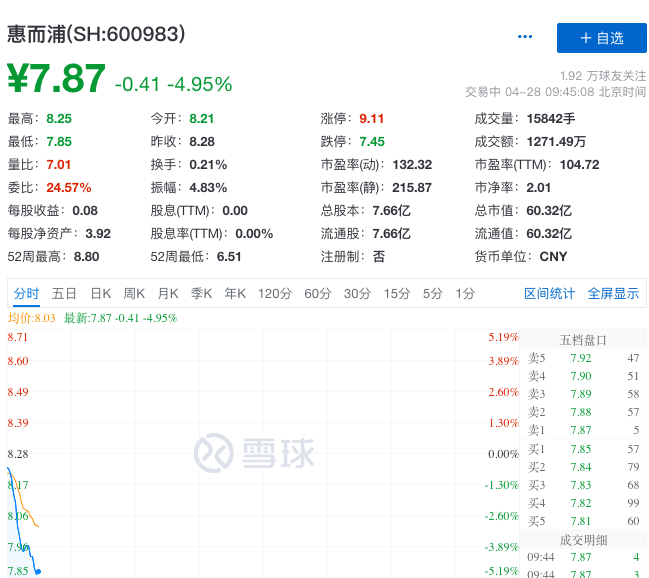Viewport: 649px width, 578px height.
Task: Open the 年K chart tab
Action: pos(235,294)
